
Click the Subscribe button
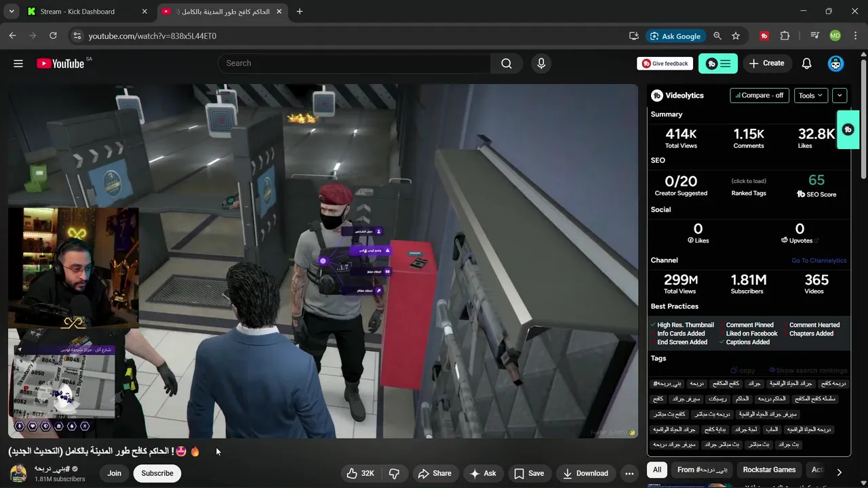pos(157,473)
